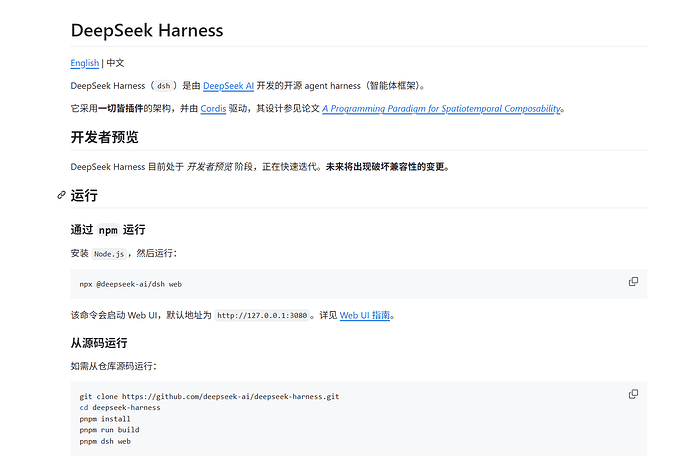This screenshot has width=690, height=466.
Task: Click the 'pnpm install' line
Action: [x=105, y=419]
